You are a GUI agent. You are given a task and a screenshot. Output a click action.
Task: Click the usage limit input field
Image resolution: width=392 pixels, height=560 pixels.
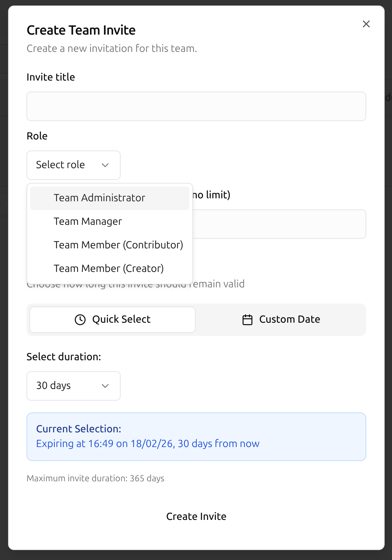[279, 224]
